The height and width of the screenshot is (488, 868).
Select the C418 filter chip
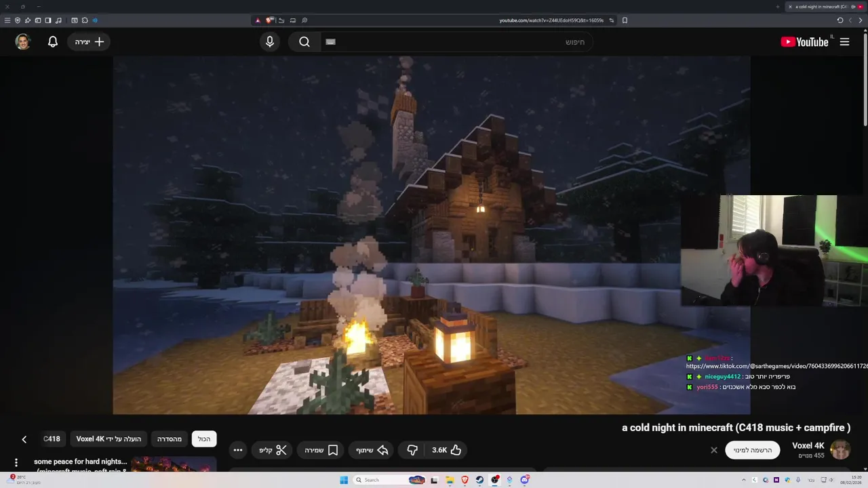click(52, 439)
